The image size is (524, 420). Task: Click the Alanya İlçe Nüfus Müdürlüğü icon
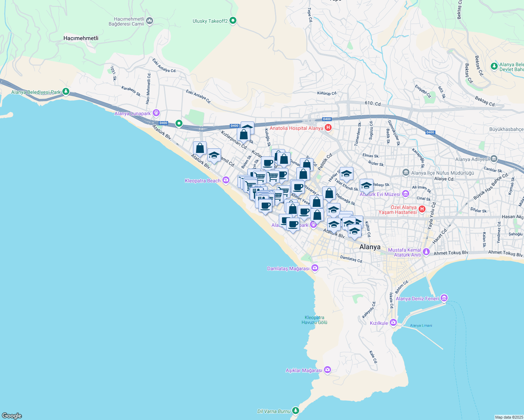click(406, 173)
